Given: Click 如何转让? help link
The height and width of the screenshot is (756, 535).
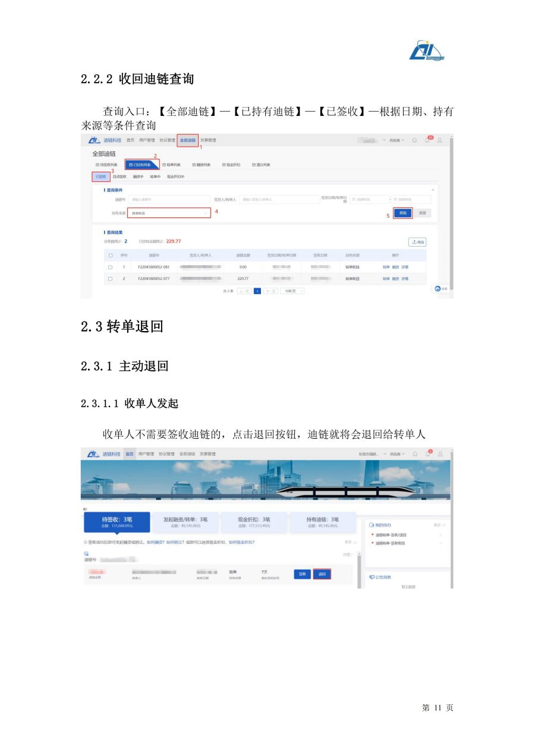Looking at the screenshot, I should 175,543.
